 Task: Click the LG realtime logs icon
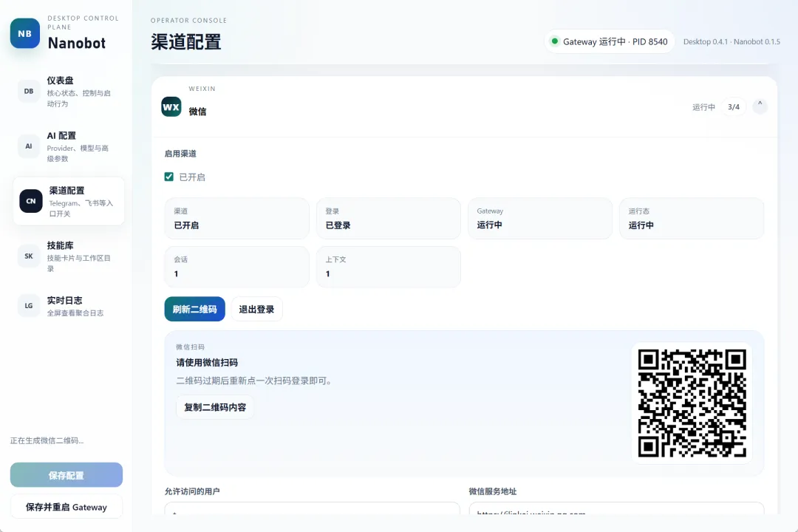point(29,305)
